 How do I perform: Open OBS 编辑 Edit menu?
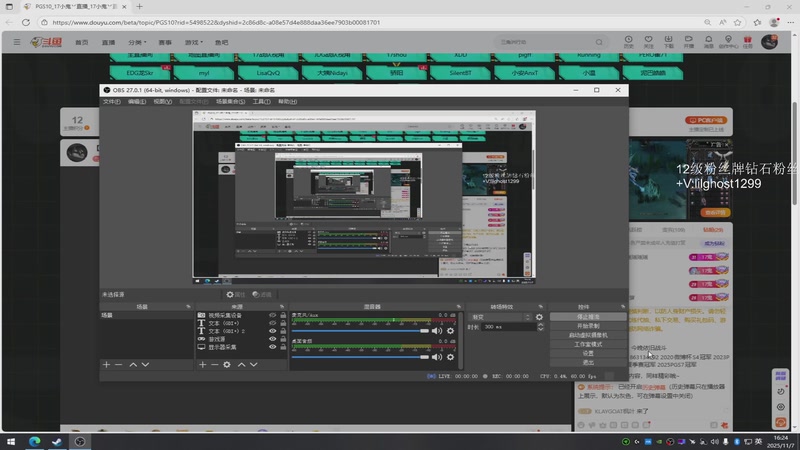click(137, 102)
